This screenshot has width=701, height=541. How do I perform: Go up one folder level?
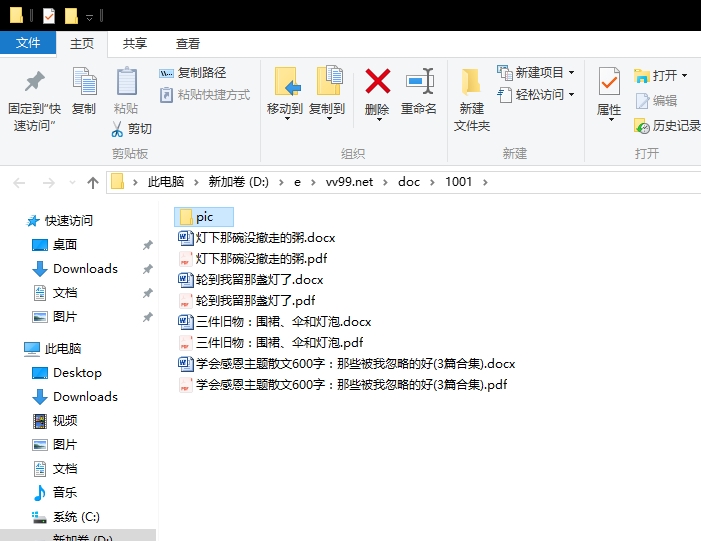pos(93,182)
